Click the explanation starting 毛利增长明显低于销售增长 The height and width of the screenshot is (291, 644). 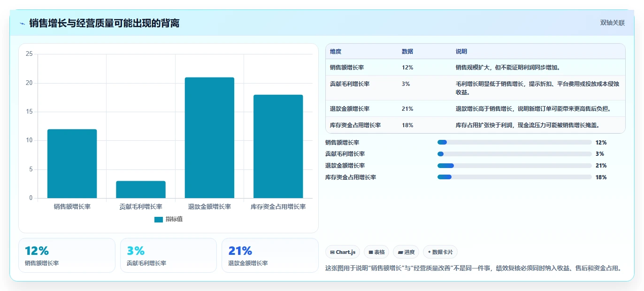click(537, 88)
